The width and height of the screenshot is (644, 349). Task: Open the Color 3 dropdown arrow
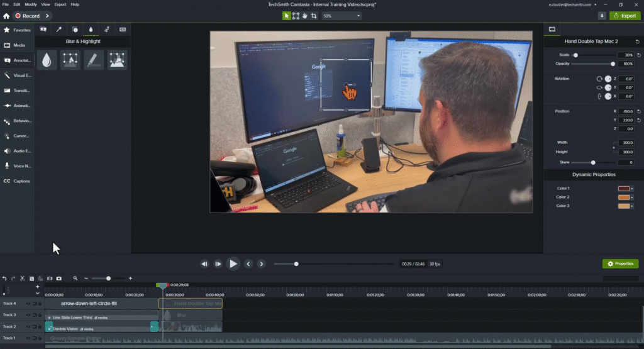(x=631, y=206)
